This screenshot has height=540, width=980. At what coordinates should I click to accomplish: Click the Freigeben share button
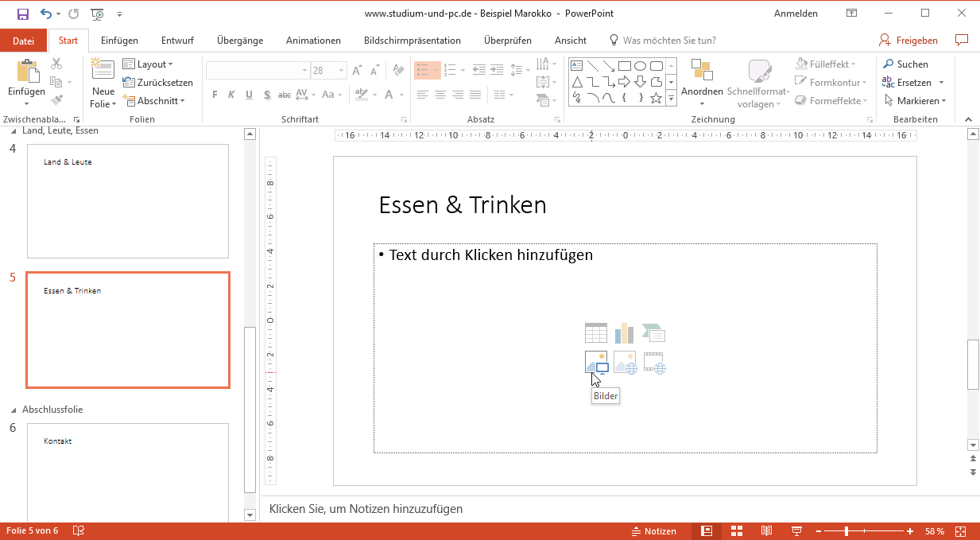(908, 41)
